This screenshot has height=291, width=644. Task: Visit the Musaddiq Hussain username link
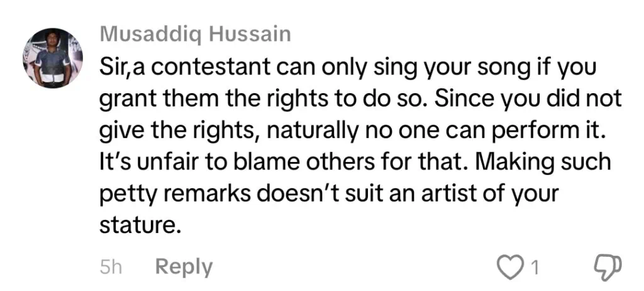click(195, 35)
